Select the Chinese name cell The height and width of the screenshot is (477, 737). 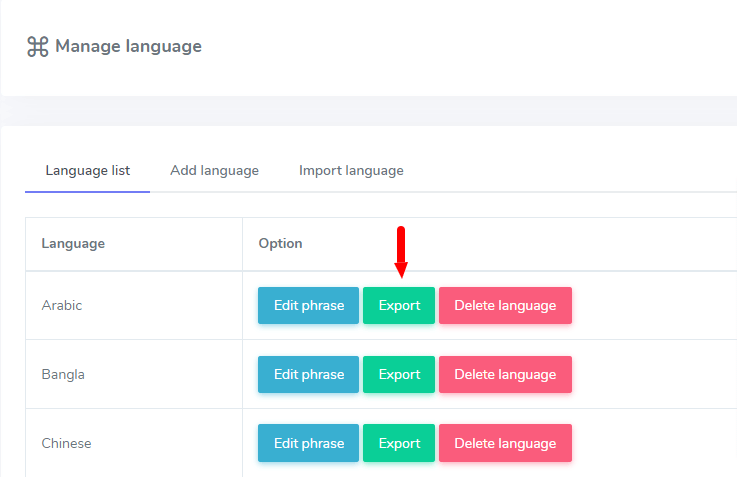(66, 444)
